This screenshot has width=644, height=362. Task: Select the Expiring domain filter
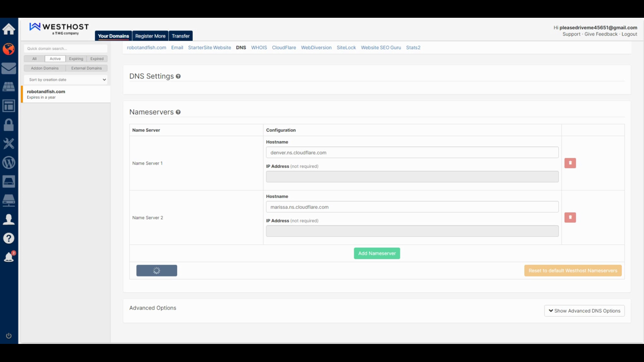[76, 59]
